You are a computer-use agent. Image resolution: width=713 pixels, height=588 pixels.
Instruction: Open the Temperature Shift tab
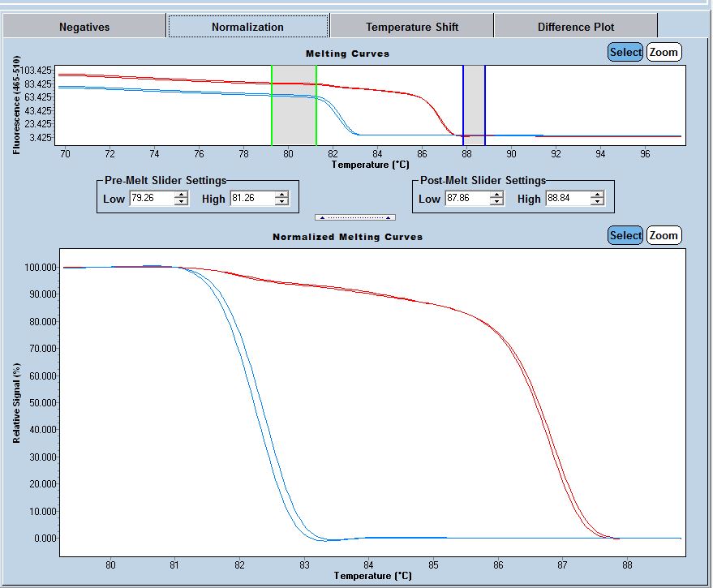pos(411,27)
